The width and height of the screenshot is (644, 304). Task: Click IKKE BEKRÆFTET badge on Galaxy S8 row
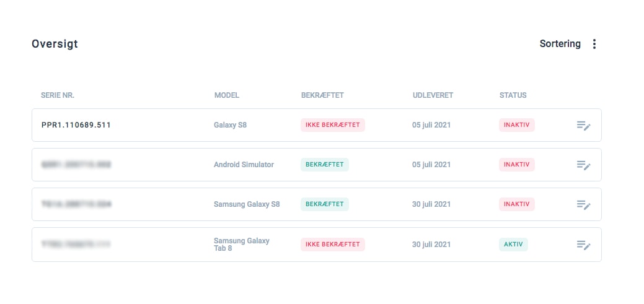[x=333, y=125]
